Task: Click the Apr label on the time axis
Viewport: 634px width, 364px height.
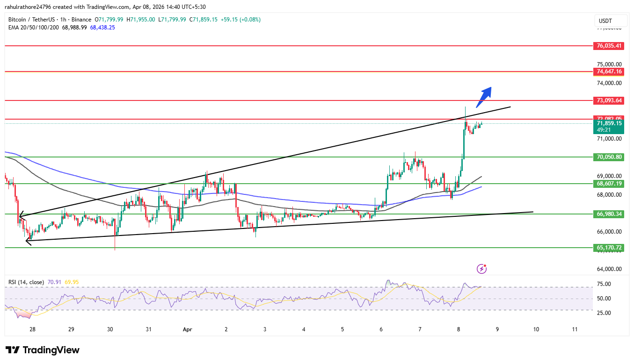Action: [x=187, y=329]
